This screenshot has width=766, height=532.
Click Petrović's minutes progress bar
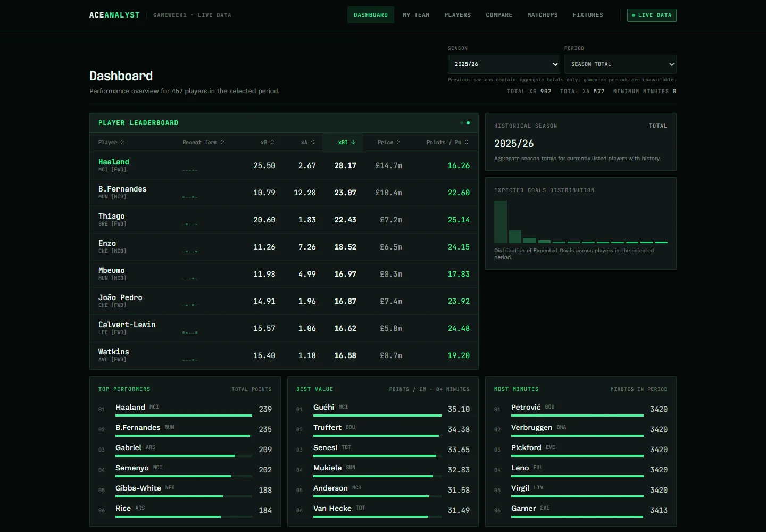(x=577, y=415)
